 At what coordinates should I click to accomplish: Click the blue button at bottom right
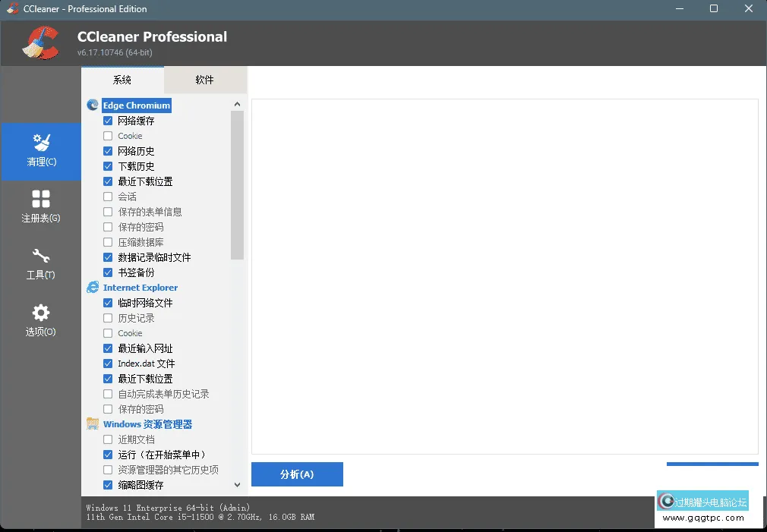click(712, 464)
